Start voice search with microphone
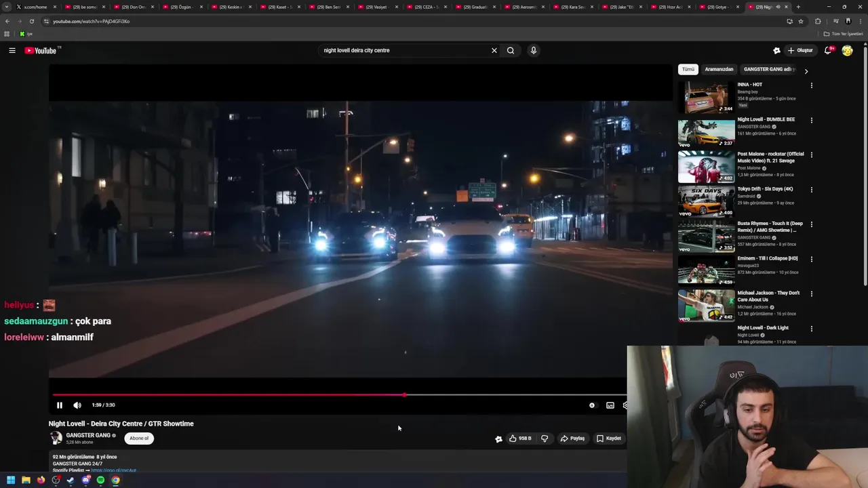Viewport: 868px width, 488px height. pos(534,50)
